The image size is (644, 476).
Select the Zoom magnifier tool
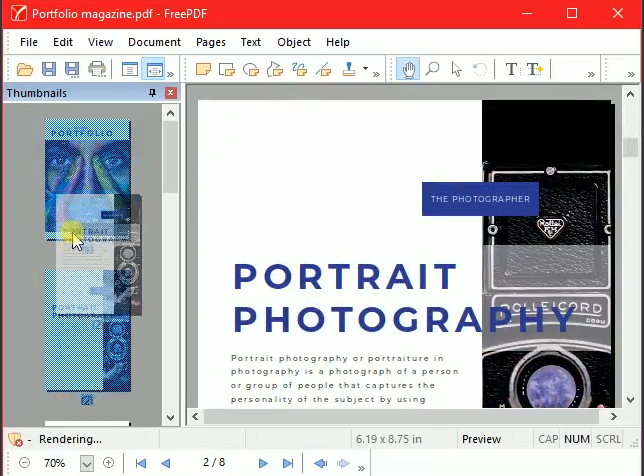tap(433, 69)
